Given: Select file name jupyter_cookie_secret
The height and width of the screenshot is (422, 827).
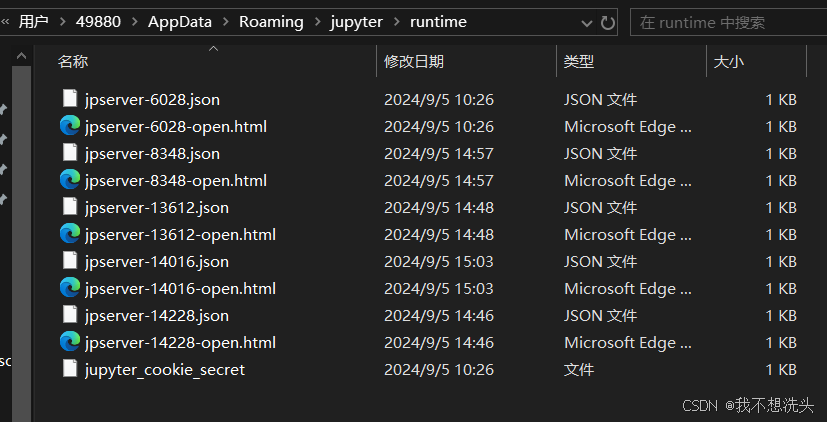Looking at the screenshot, I should pos(165,369).
